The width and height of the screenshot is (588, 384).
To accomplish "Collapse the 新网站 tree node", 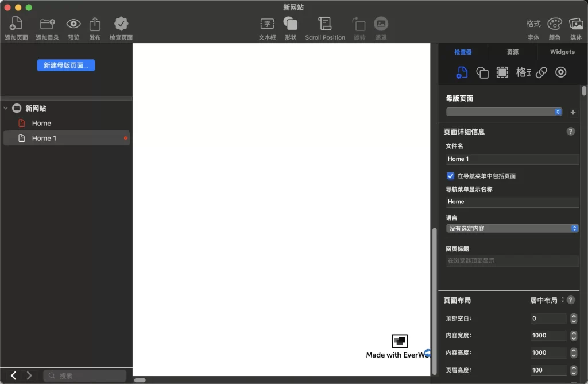I will (x=6, y=108).
